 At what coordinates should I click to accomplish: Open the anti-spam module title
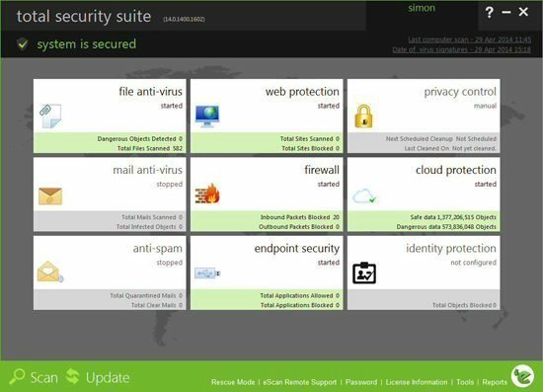click(158, 249)
